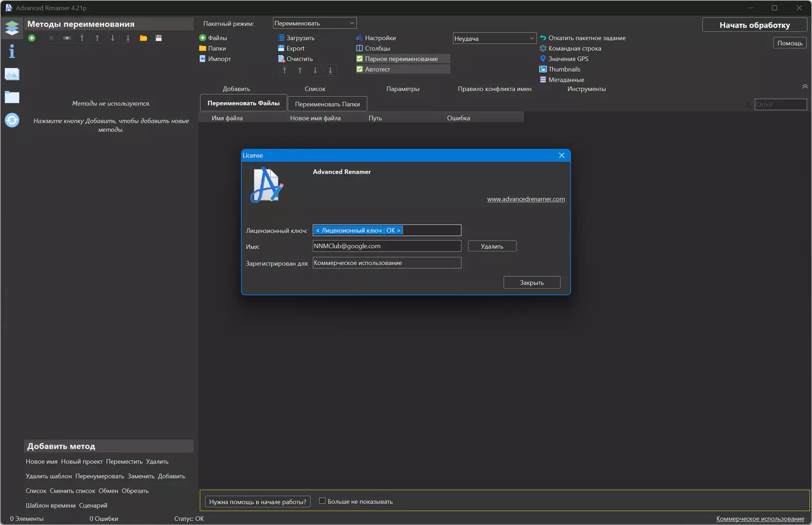Toggle the Автотест checkbox
Image resolution: width=812 pixels, height=525 pixels.
tap(359, 69)
